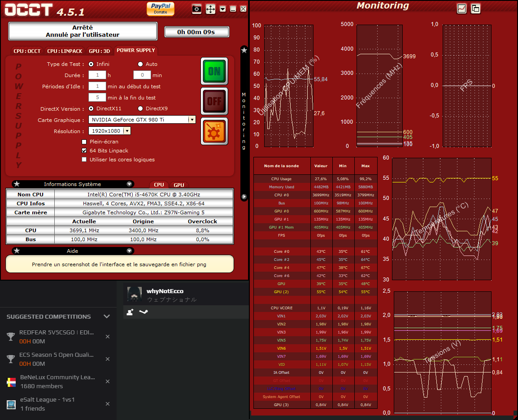Click the star icon above the Monitoring strip
Screen dimensions: 518x420
pyautogui.click(x=244, y=50)
